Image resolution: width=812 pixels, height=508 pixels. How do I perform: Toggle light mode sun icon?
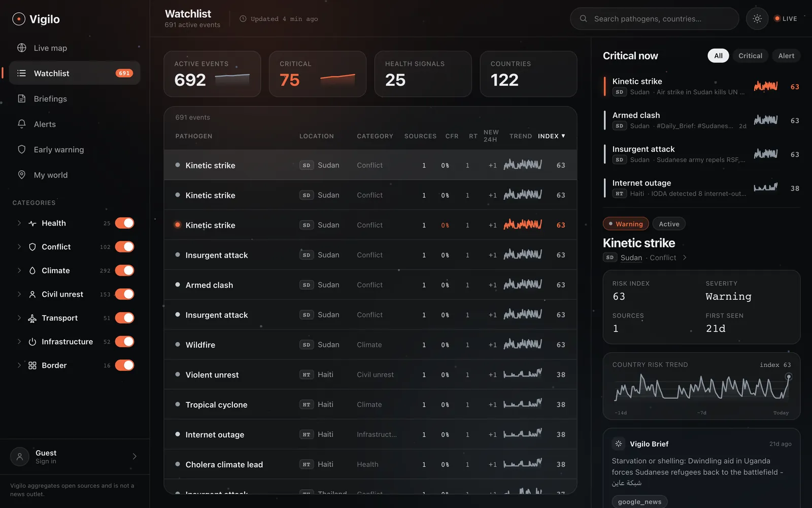[x=757, y=19]
